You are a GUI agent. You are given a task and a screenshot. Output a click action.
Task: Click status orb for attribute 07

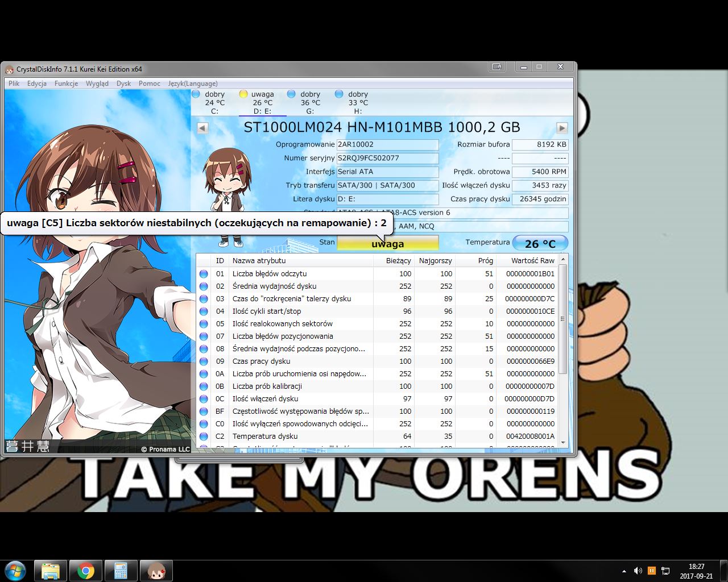(204, 336)
